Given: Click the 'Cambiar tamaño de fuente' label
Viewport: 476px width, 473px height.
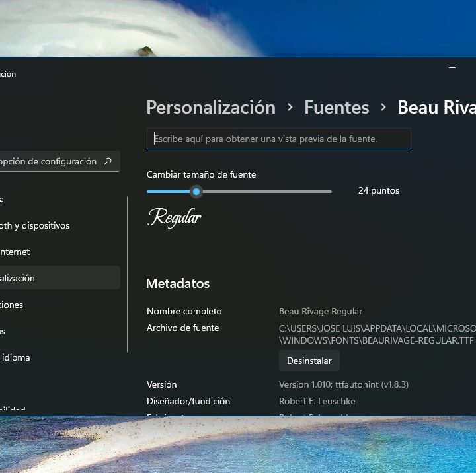Looking at the screenshot, I should click(x=201, y=174).
